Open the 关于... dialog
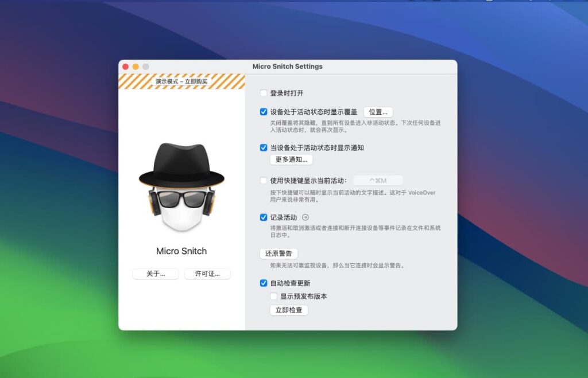This screenshot has height=378, width=588. tap(156, 274)
